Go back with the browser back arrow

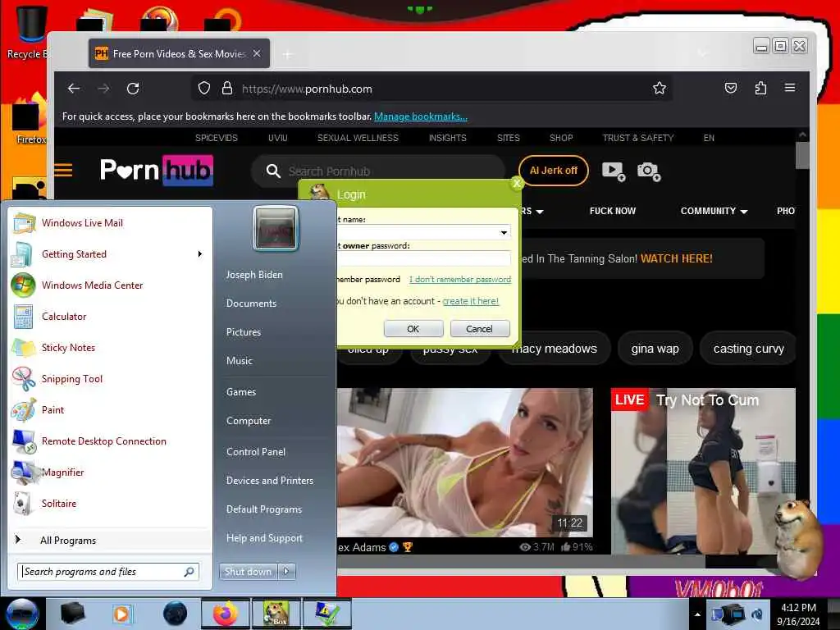[x=74, y=89]
